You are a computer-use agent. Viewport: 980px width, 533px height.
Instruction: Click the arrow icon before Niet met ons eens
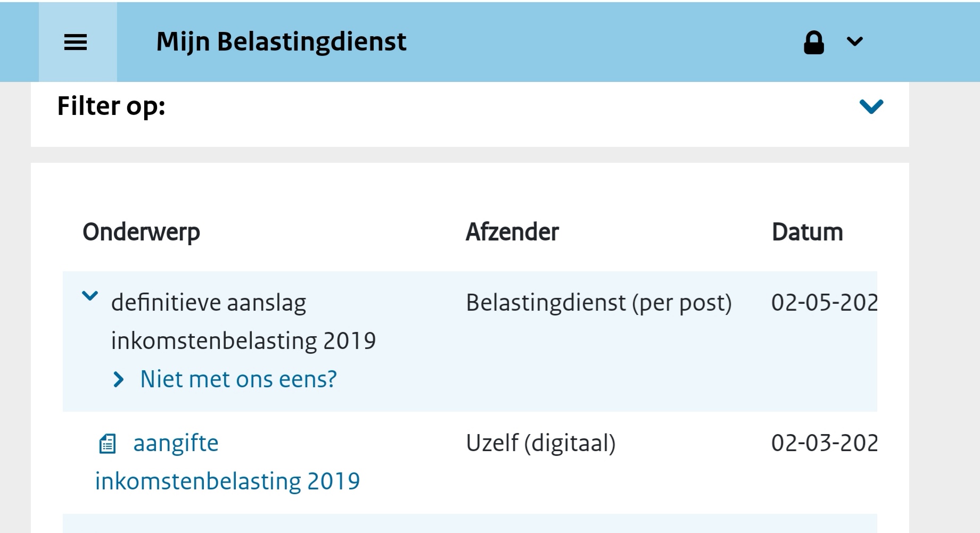tap(119, 380)
